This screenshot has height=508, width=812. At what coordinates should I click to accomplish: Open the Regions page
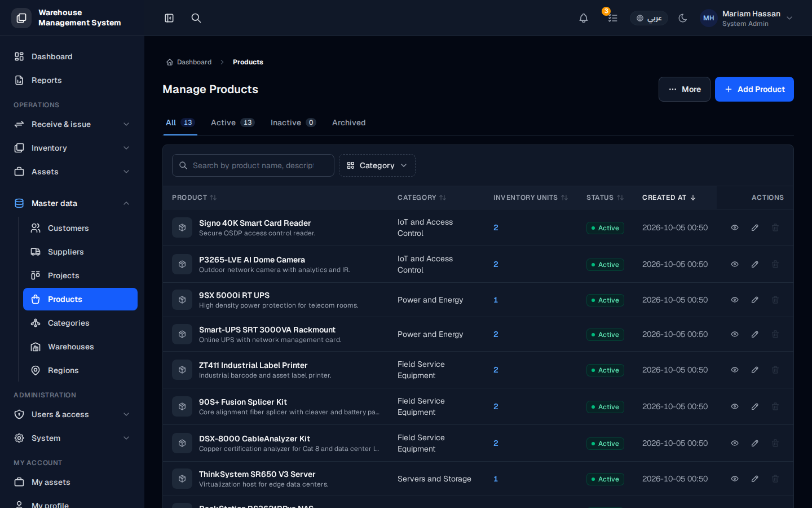click(x=80, y=370)
